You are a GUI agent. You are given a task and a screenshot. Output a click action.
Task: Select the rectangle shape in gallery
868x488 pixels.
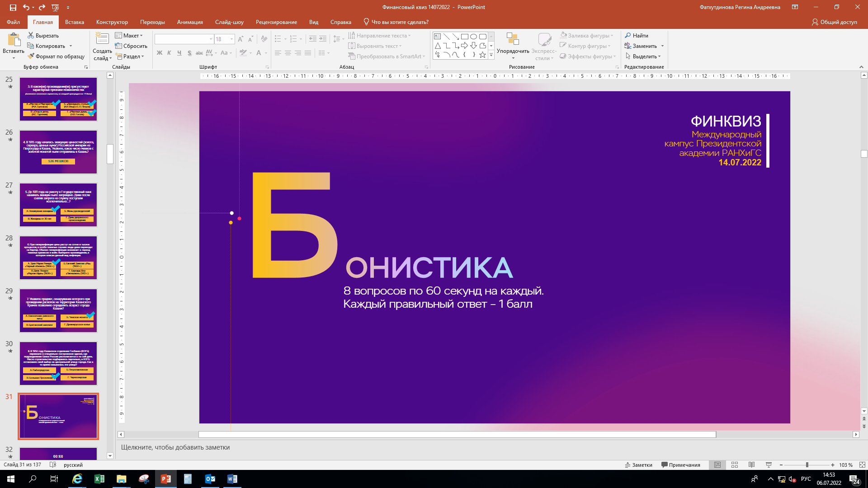coord(464,37)
